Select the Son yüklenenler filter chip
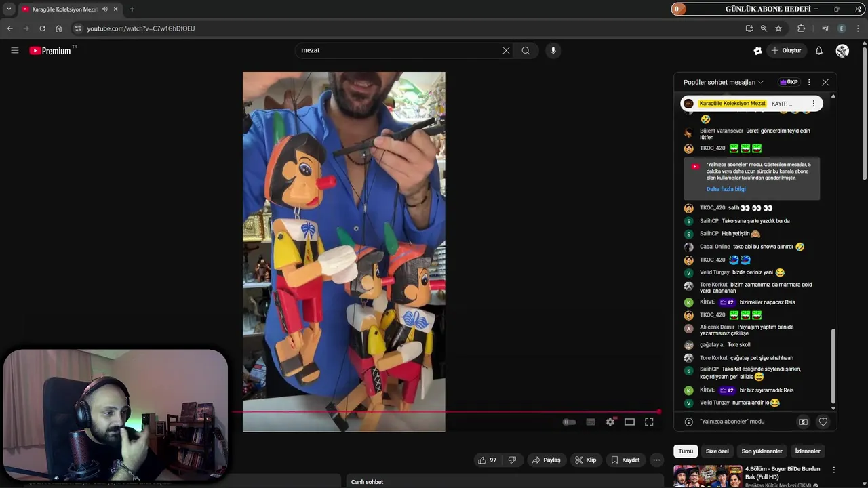Screen dimensions: 868x488 pos(762,451)
